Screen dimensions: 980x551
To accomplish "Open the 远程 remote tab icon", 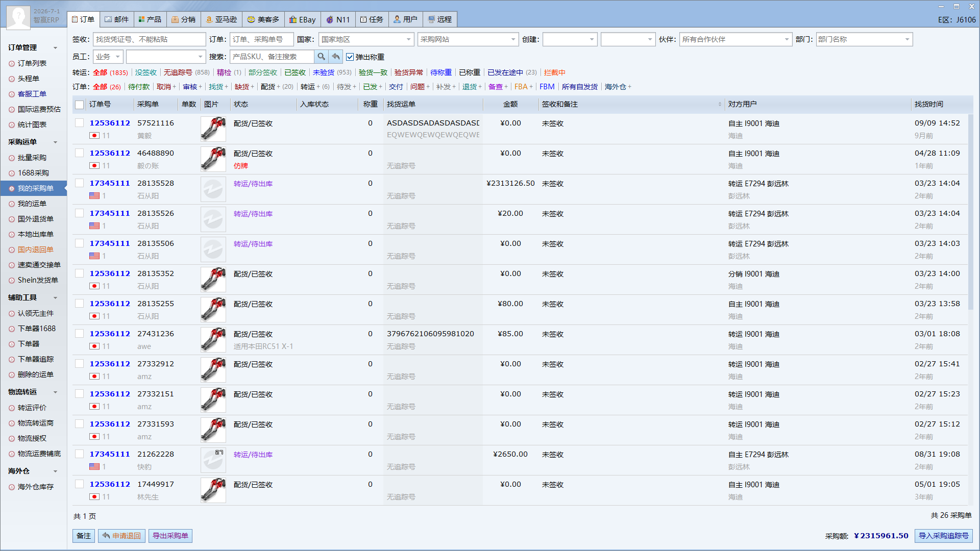I will [x=432, y=19].
